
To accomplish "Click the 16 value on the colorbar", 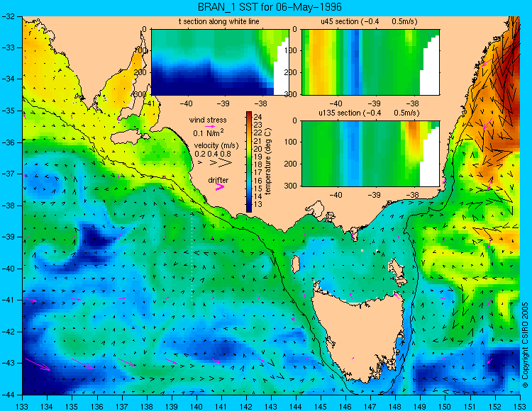I will point(258,181).
